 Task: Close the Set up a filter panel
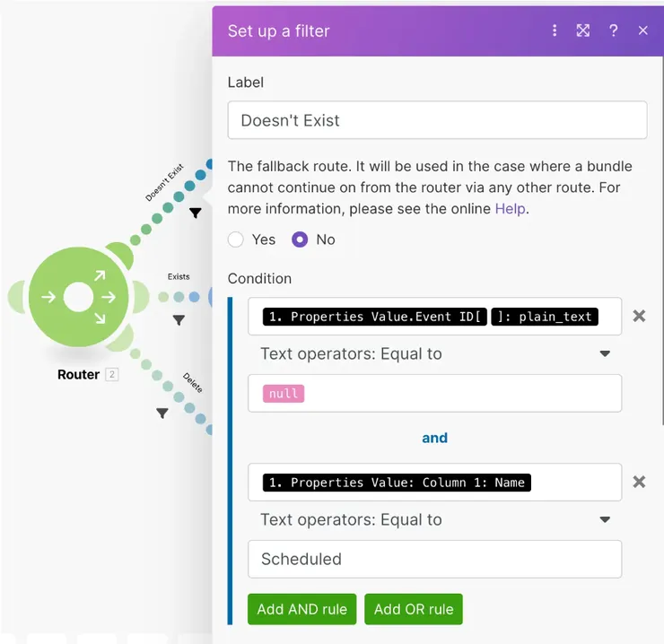pos(642,30)
